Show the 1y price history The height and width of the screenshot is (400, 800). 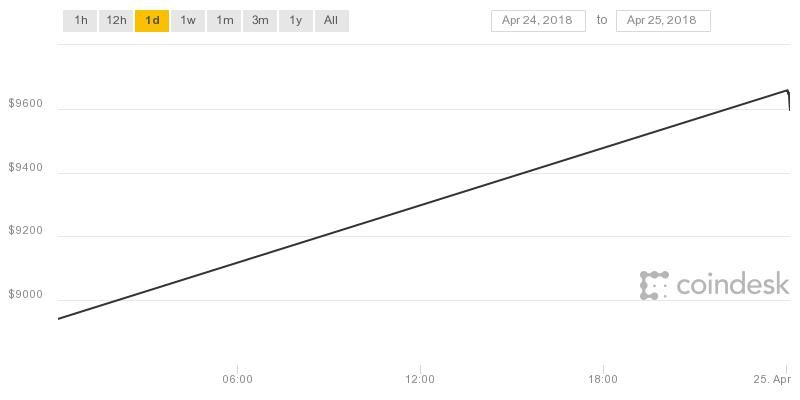[x=295, y=20]
